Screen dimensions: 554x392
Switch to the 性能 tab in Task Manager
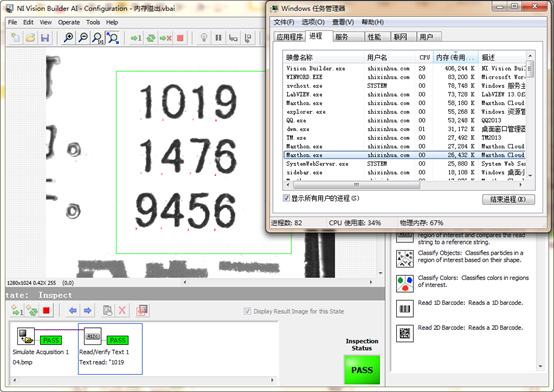click(x=377, y=37)
